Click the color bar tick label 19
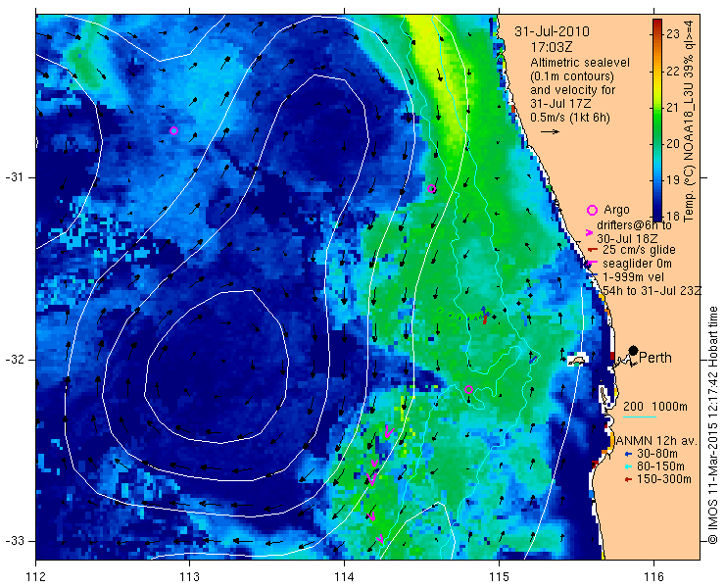The image size is (725, 588). tap(673, 180)
